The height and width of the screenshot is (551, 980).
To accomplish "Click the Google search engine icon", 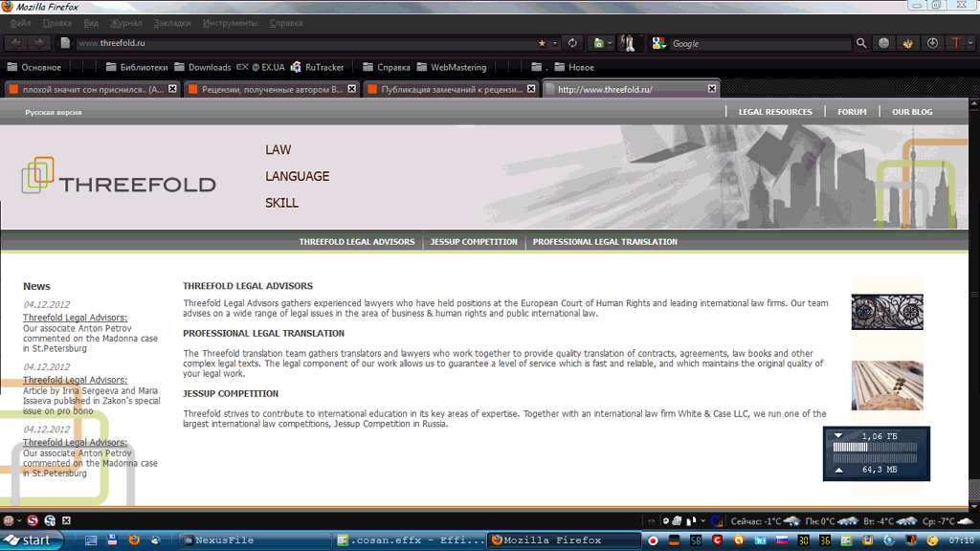I will [x=658, y=43].
